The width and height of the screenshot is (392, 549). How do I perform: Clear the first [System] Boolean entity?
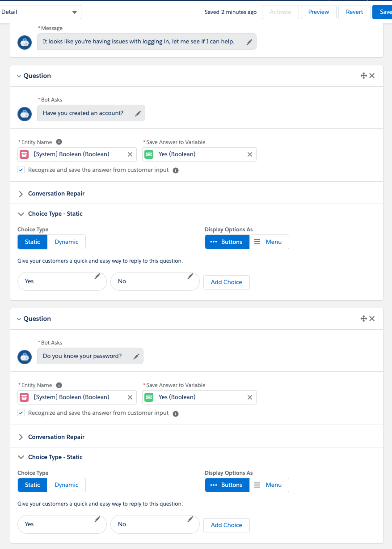[130, 154]
